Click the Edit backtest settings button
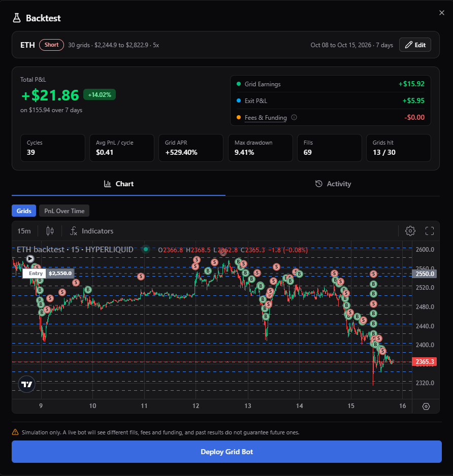 pyautogui.click(x=415, y=45)
